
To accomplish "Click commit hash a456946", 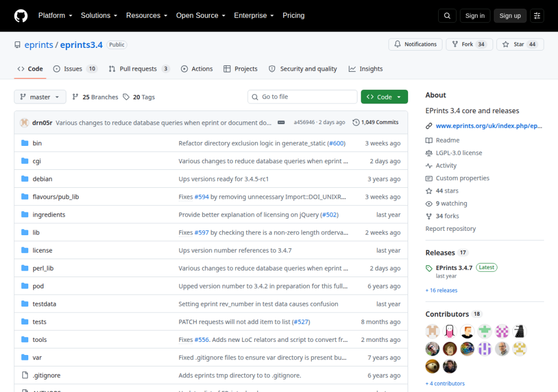I will [304, 122].
